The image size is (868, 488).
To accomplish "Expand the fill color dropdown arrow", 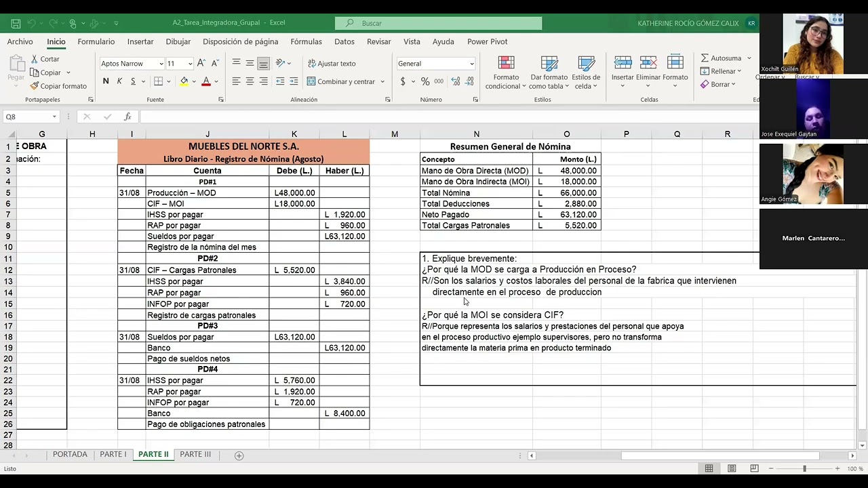I will click(194, 81).
